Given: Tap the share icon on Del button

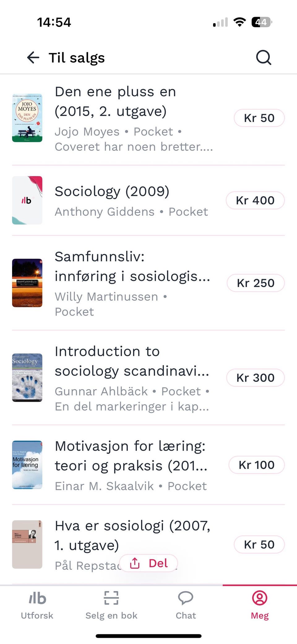Looking at the screenshot, I should (x=135, y=563).
